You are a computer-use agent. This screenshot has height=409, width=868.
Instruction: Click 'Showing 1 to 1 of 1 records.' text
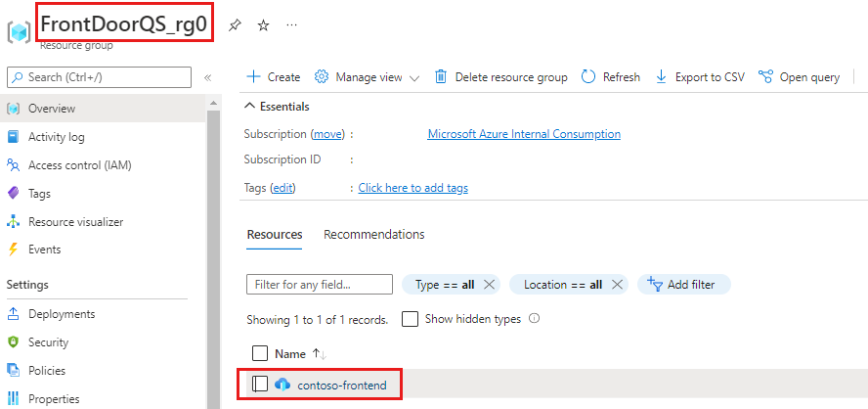tap(318, 320)
